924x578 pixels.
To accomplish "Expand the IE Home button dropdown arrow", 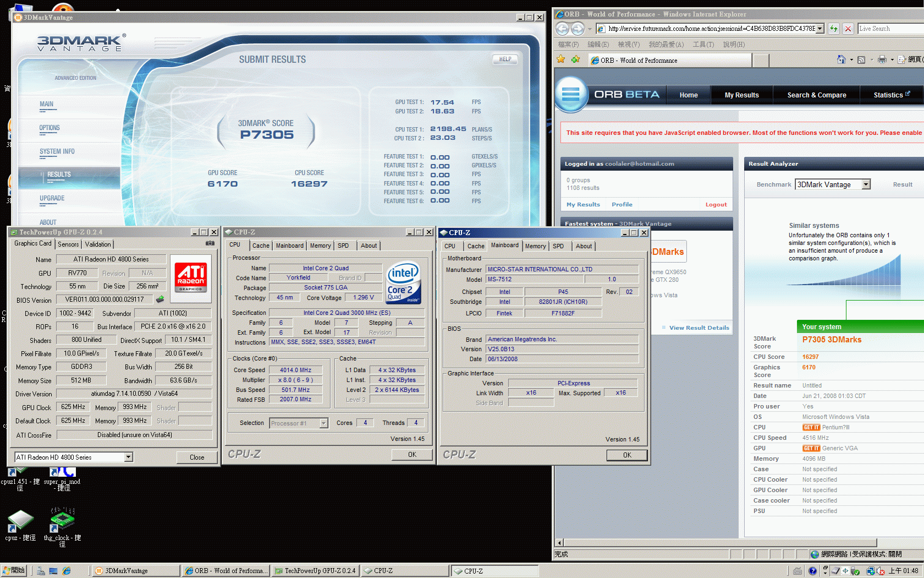I will [851, 59].
